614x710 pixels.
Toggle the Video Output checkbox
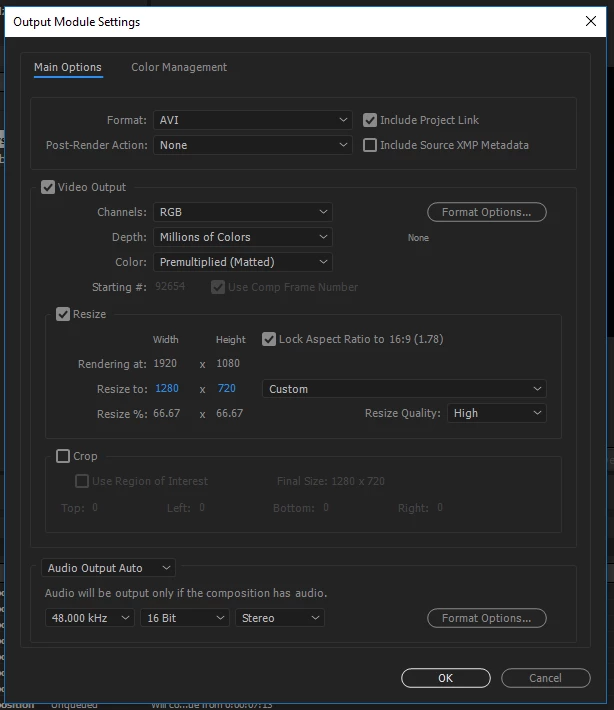click(x=48, y=187)
